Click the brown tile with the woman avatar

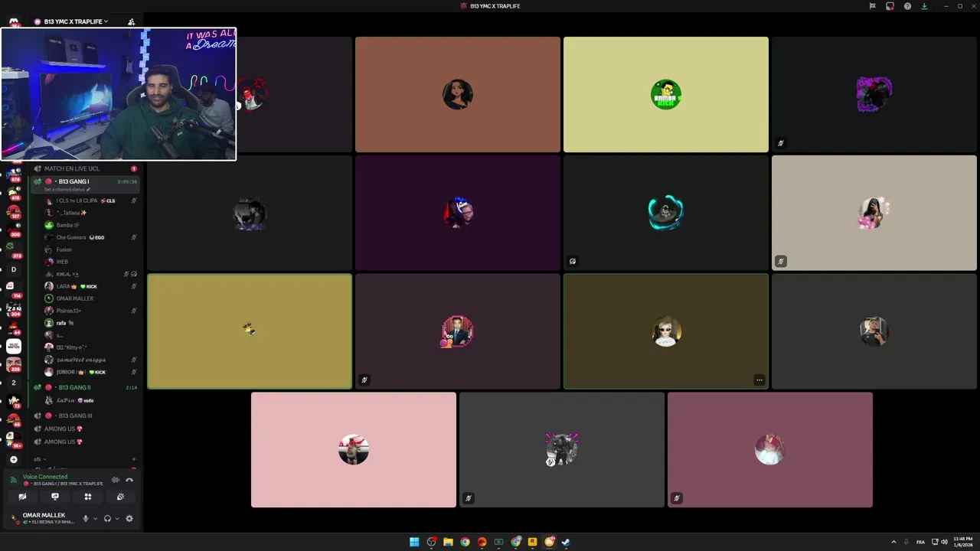click(457, 94)
